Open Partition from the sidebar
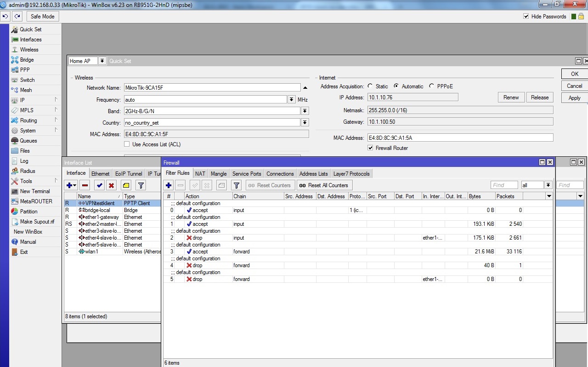 click(28, 212)
